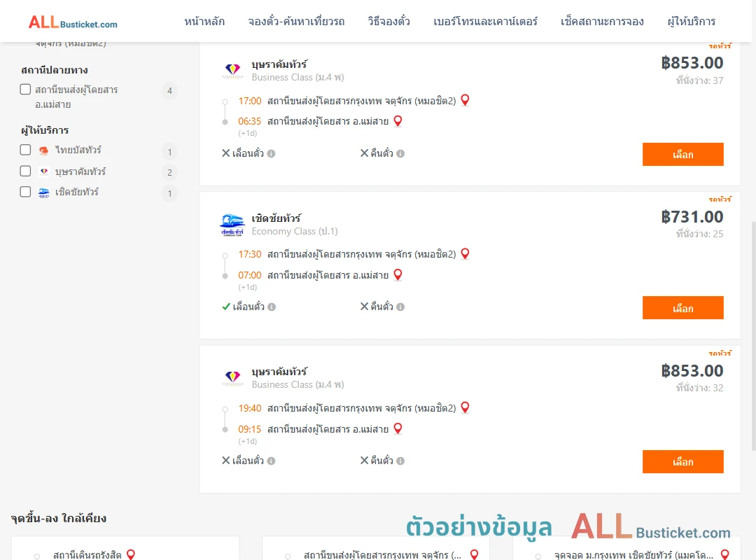Click map pin beside 09:15 Mae Sai arrival
756x560 pixels.
(398, 428)
